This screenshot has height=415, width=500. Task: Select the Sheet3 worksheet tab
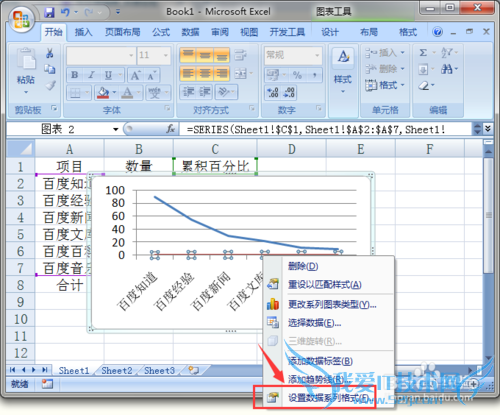(x=159, y=371)
